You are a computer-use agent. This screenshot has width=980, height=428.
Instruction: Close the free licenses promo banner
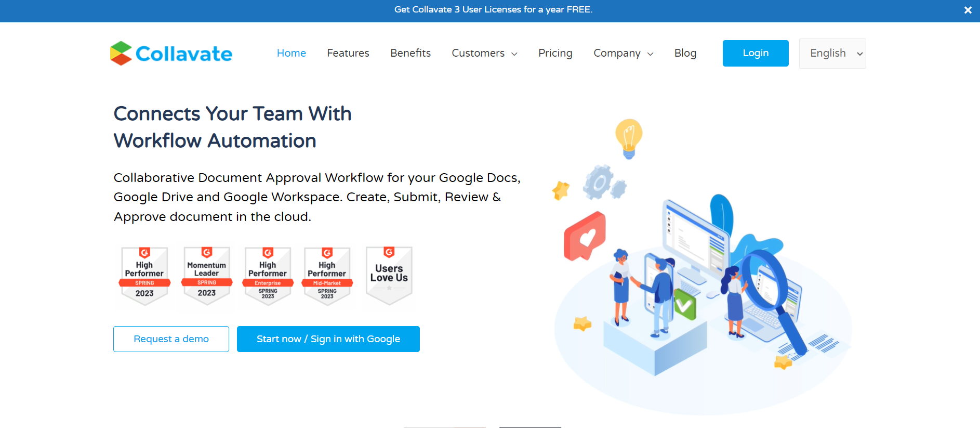point(968,10)
